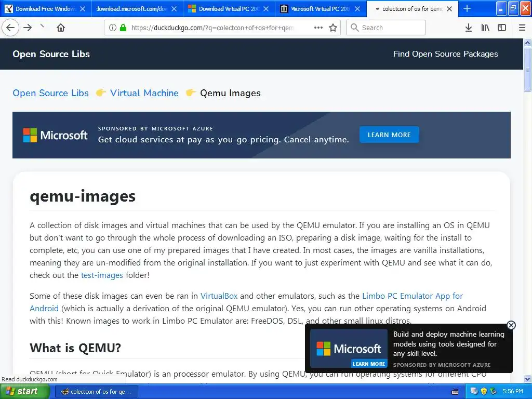Click Open Source Libs breadcrumb link
This screenshot has width=532, height=399.
tap(50, 93)
